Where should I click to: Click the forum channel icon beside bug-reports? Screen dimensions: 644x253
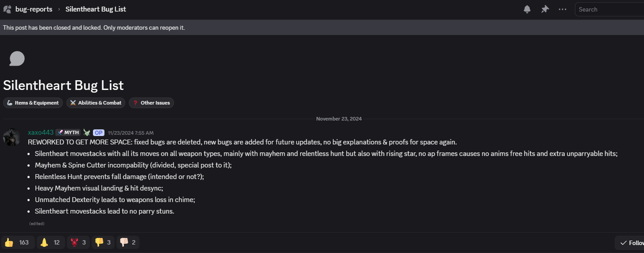click(x=7, y=9)
